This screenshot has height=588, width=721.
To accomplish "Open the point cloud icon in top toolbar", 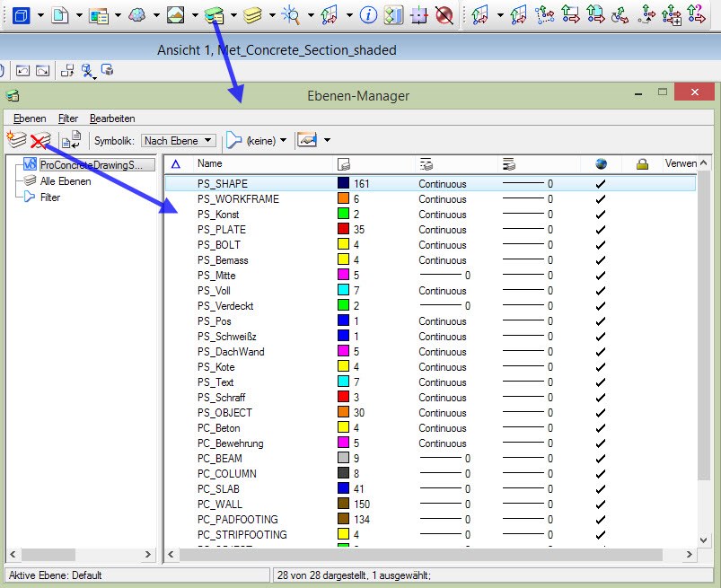I will pos(136,14).
